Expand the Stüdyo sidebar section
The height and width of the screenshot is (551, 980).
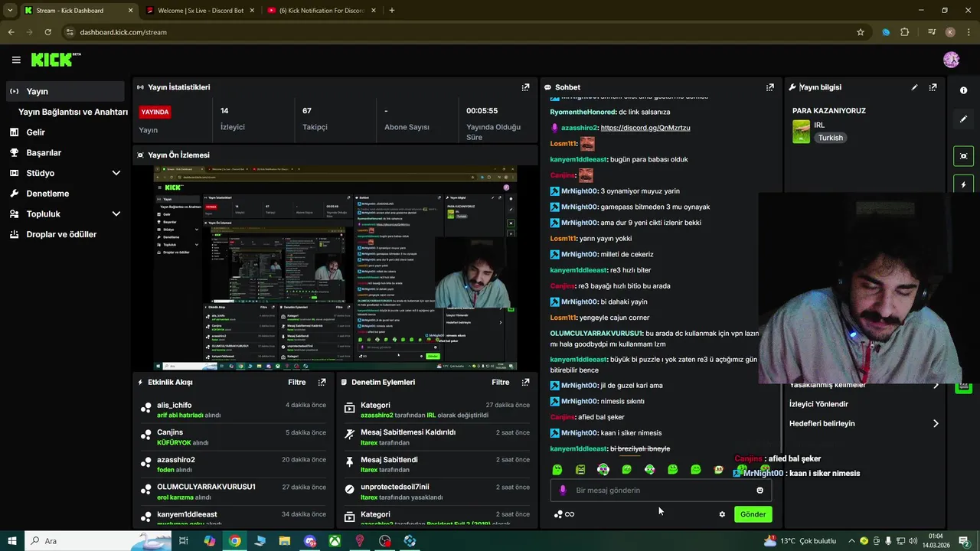[x=116, y=173]
